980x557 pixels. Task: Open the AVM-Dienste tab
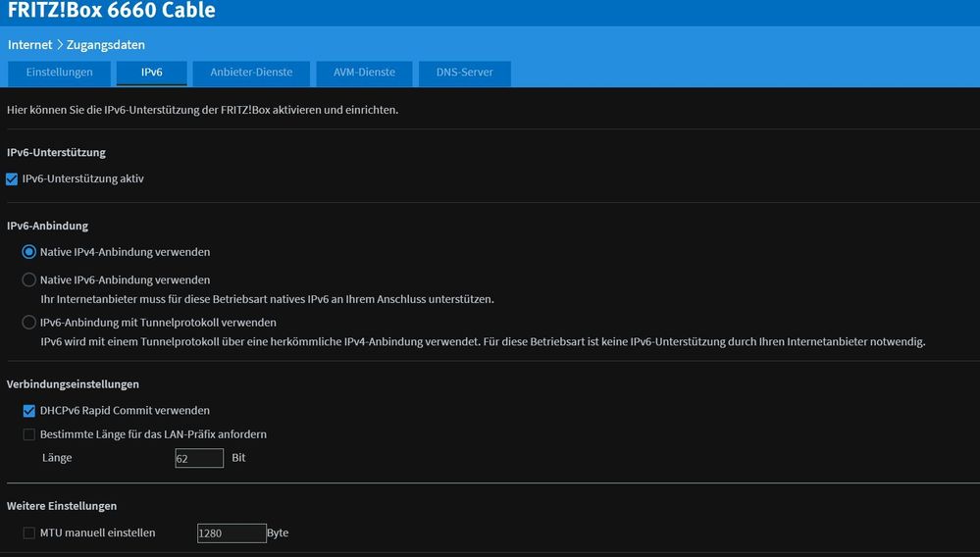tap(364, 73)
